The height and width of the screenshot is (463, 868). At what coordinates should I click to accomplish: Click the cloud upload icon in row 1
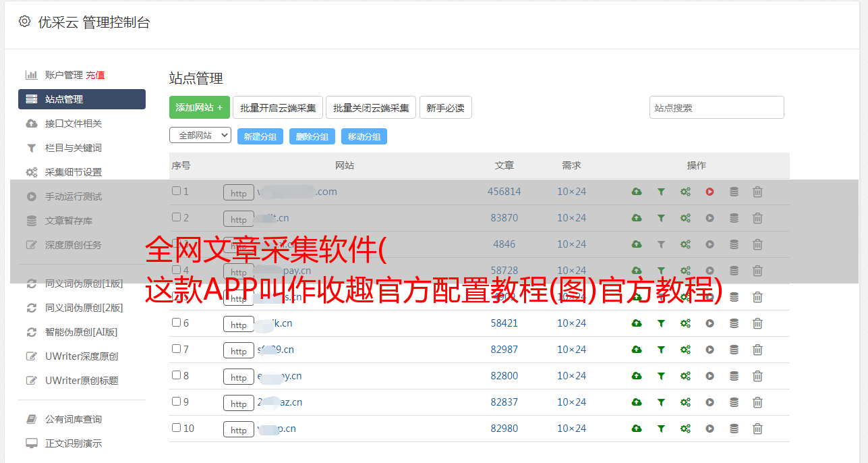[637, 192]
